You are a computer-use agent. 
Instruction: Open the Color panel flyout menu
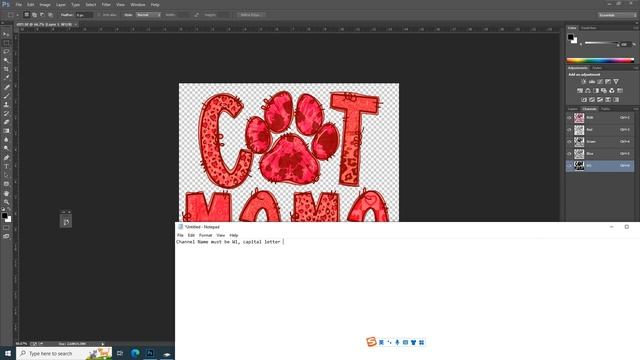tap(636, 28)
